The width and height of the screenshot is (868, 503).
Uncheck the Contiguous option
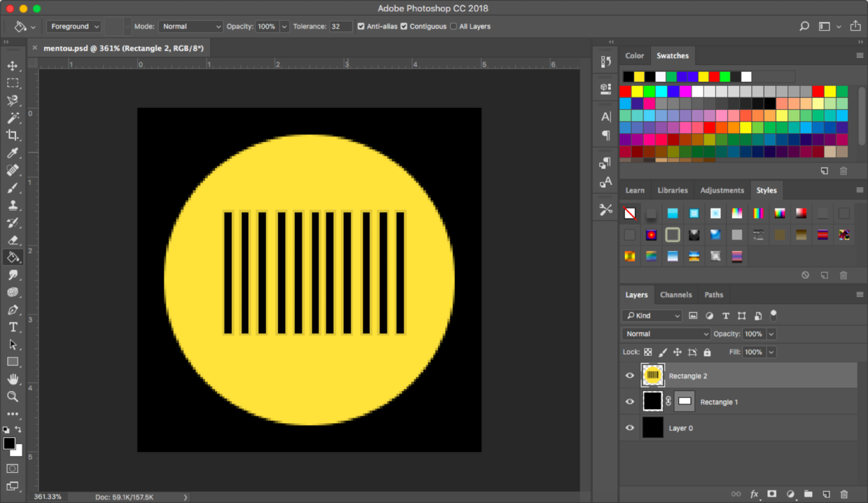point(404,27)
